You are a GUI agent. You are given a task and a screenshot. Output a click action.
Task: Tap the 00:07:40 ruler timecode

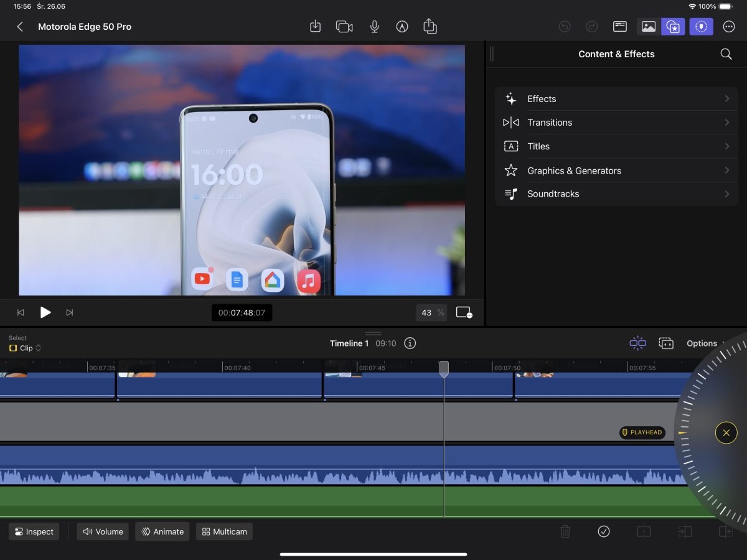pyautogui.click(x=238, y=368)
